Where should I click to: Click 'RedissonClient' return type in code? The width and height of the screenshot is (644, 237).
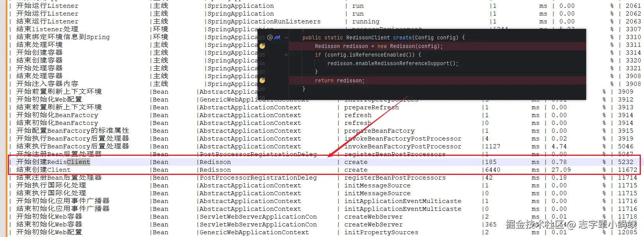point(368,37)
